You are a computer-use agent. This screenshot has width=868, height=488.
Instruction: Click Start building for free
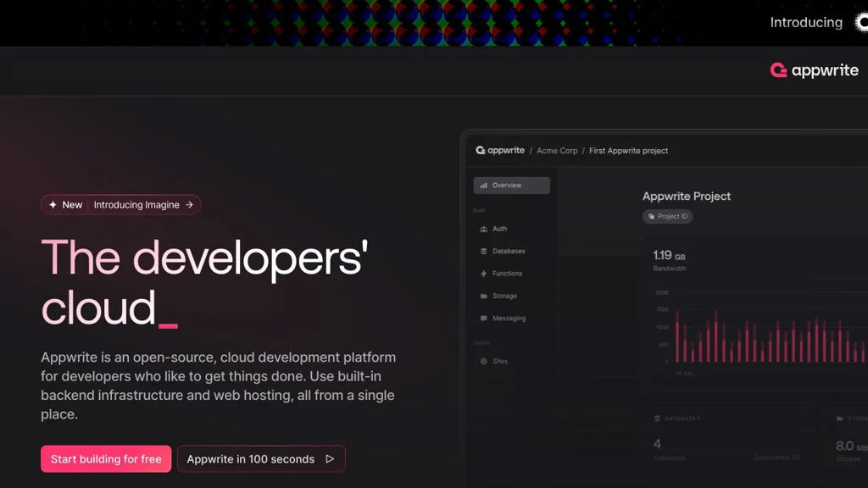pyautogui.click(x=105, y=458)
